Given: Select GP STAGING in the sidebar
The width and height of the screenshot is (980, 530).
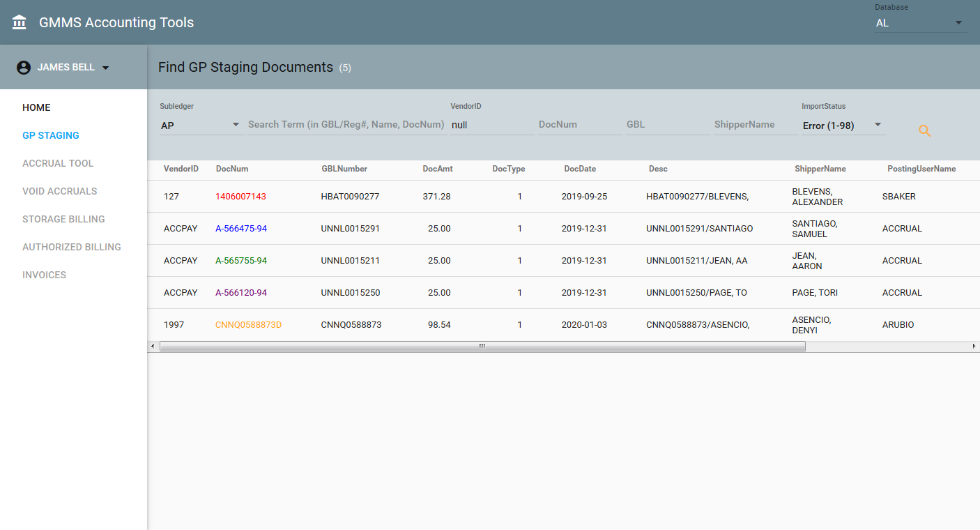Looking at the screenshot, I should click(x=51, y=135).
